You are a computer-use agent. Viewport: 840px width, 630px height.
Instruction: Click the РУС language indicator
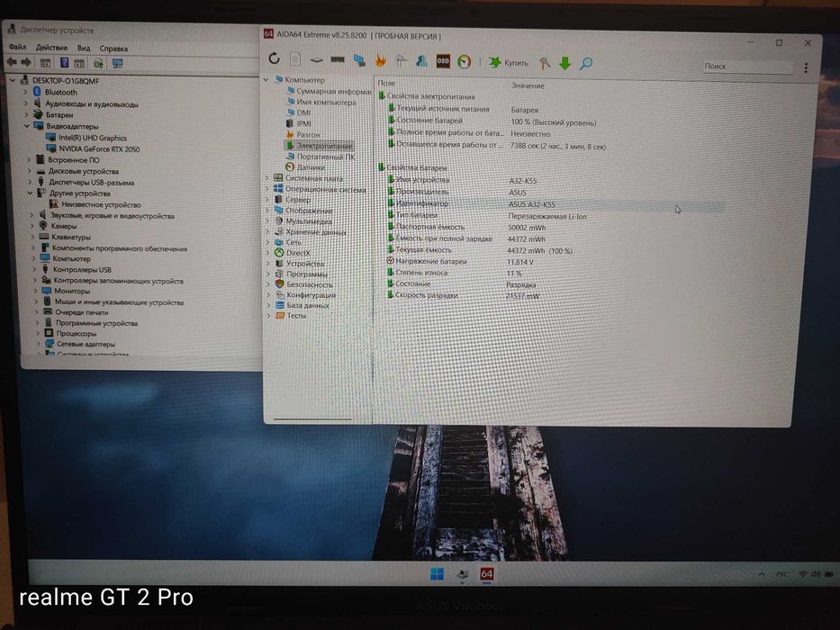(x=781, y=574)
